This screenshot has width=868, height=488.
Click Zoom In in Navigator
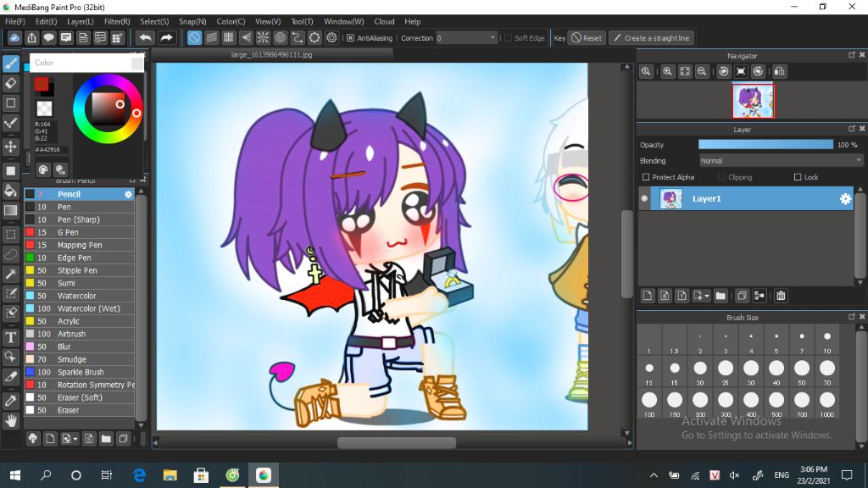point(668,71)
